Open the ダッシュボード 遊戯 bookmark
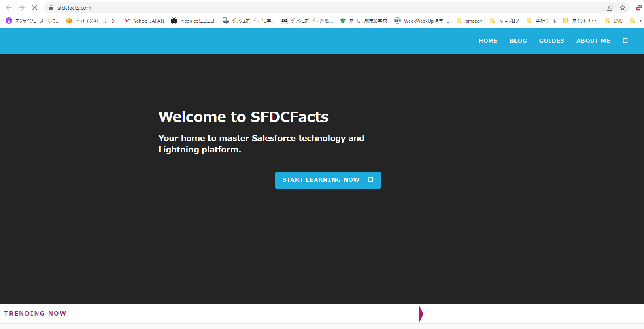 click(x=307, y=21)
